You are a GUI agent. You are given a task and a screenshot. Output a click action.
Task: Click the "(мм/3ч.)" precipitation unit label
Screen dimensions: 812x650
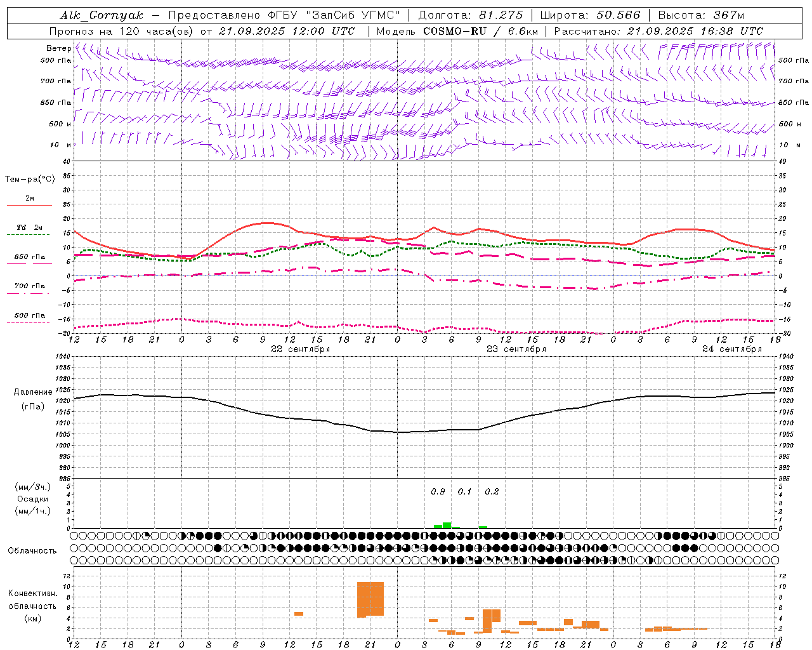click(33, 487)
